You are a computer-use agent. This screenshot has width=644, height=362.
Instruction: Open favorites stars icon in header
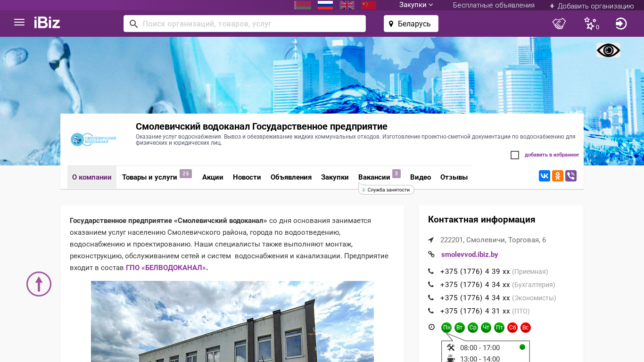[x=591, y=24]
